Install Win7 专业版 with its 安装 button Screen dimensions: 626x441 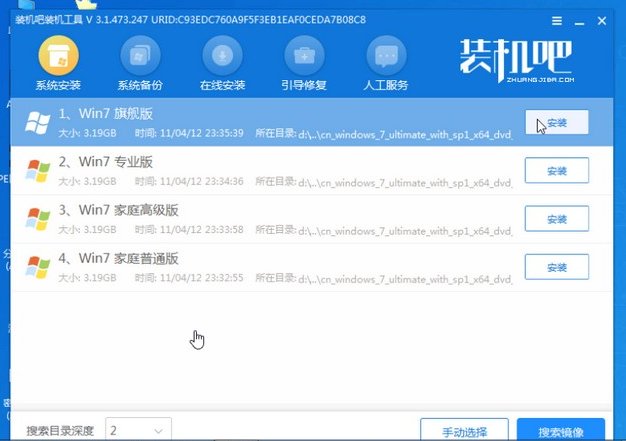click(557, 170)
